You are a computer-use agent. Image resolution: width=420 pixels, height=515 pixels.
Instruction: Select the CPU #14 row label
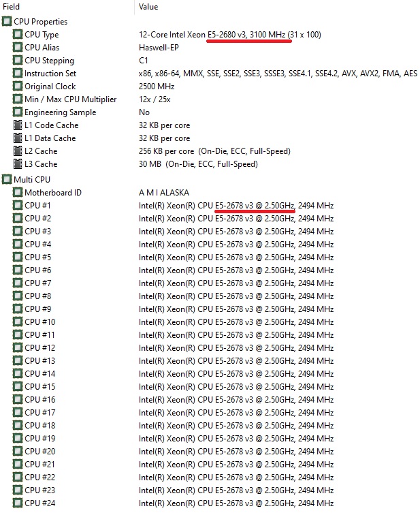click(39, 373)
